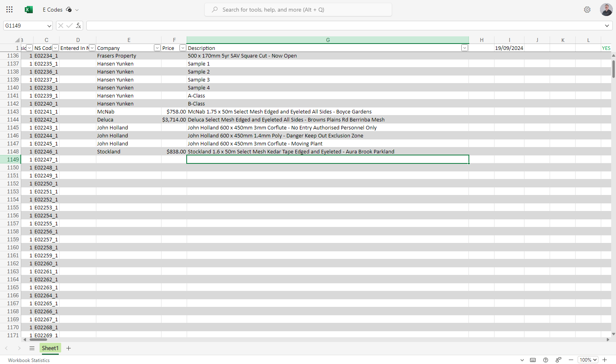
Task: Zoom in with the plus icon
Action: coord(605,360)
